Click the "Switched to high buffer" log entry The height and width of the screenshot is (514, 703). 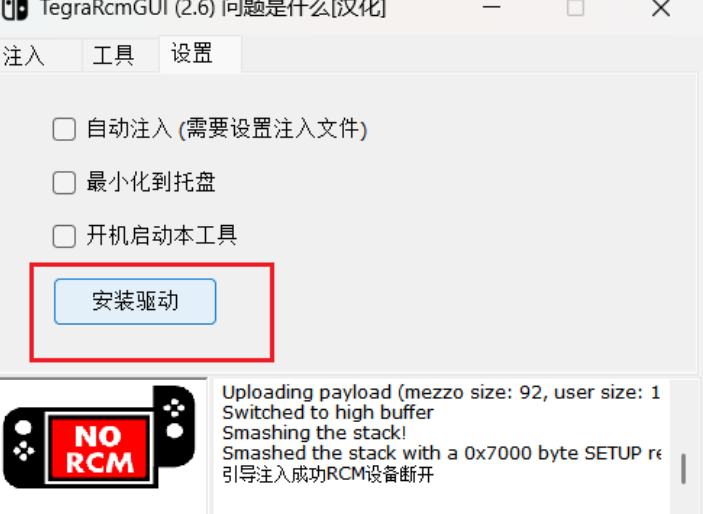click(x=328, y=412)
